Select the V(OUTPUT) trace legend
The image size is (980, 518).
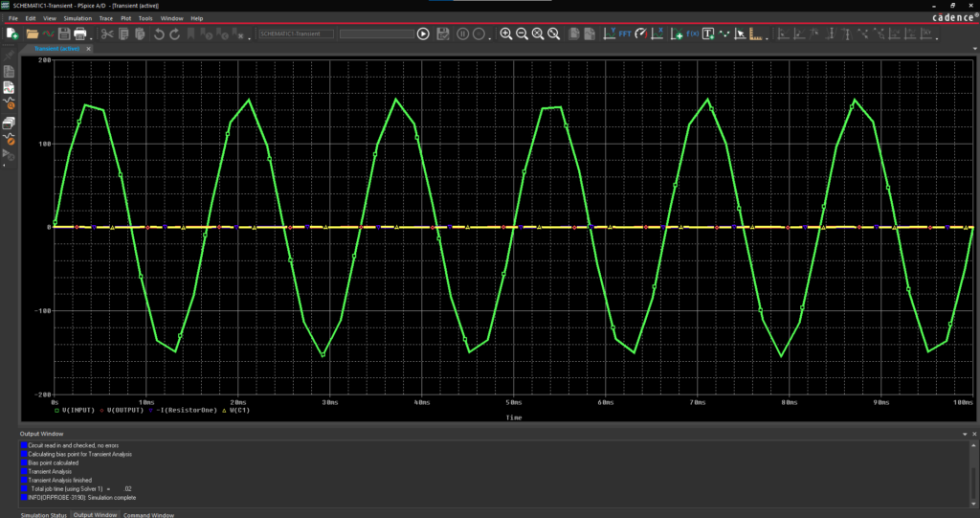[x=122, y=411]
